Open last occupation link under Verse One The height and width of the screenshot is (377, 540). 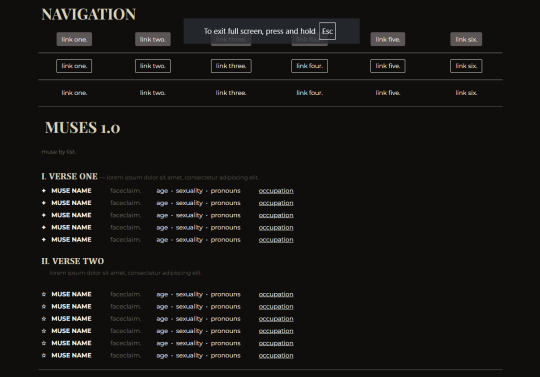click(276, 240)
